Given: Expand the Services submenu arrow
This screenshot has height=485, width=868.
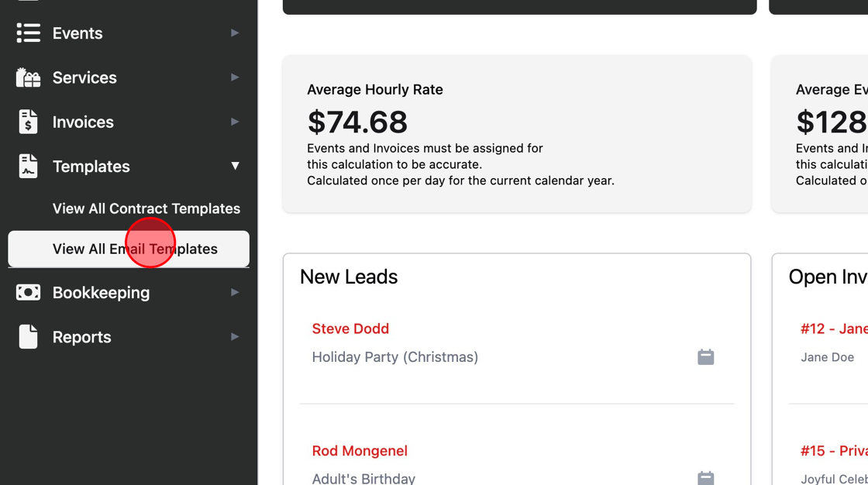Looking at the screenshot, I should pos(235,77).
